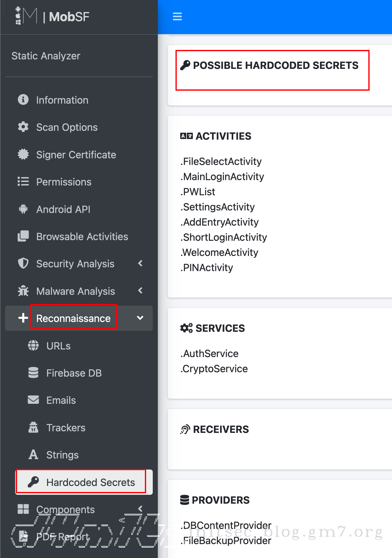
Task: Expand the Components submenu chevron
Action: coord(140,509)
